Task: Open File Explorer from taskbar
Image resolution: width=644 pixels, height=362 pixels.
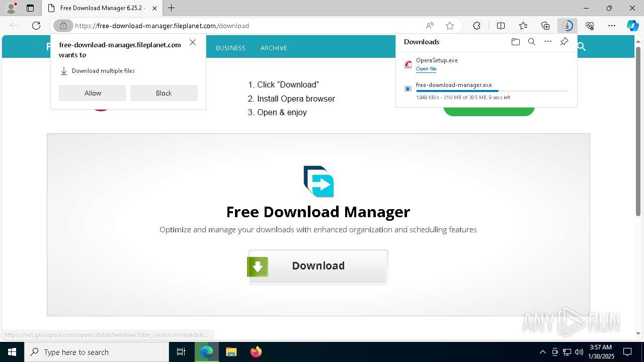Action: click(231, 352)
